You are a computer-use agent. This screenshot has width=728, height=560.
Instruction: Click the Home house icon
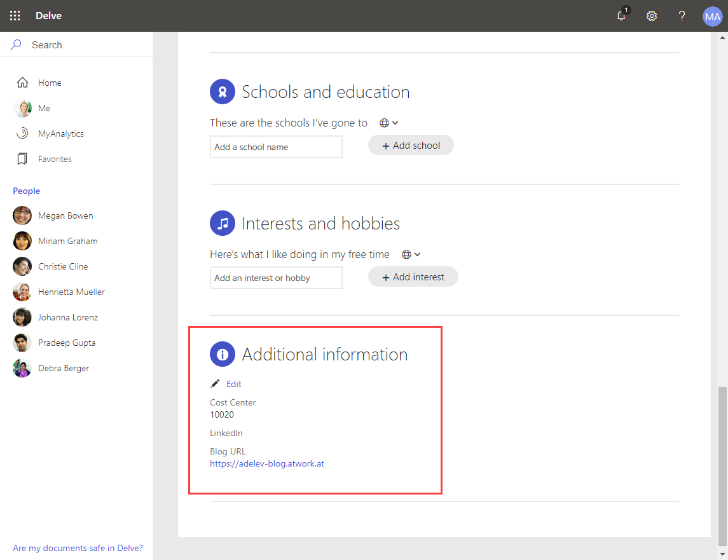(22, 83)
